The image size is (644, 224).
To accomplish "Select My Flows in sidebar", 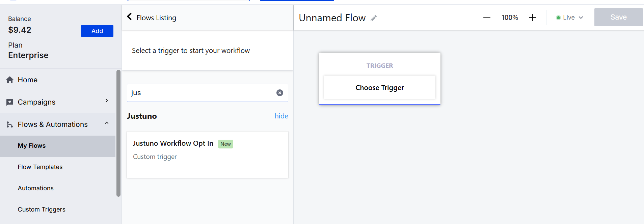I will pos(32,146).
